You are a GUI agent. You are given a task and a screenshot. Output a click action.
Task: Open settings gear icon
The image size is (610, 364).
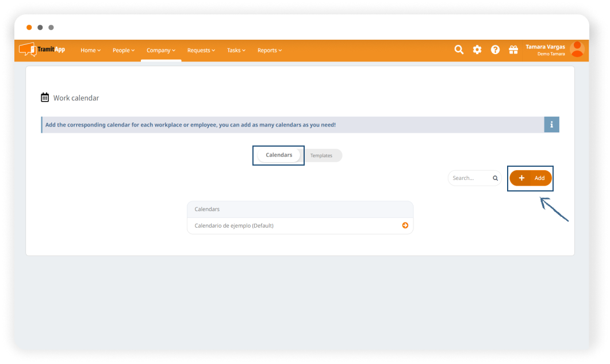click(x=477, y=50)
